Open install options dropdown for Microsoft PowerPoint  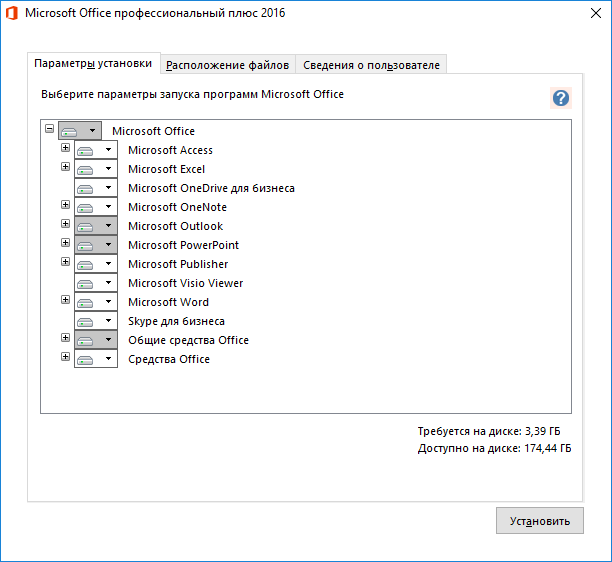tap(108, 245)
